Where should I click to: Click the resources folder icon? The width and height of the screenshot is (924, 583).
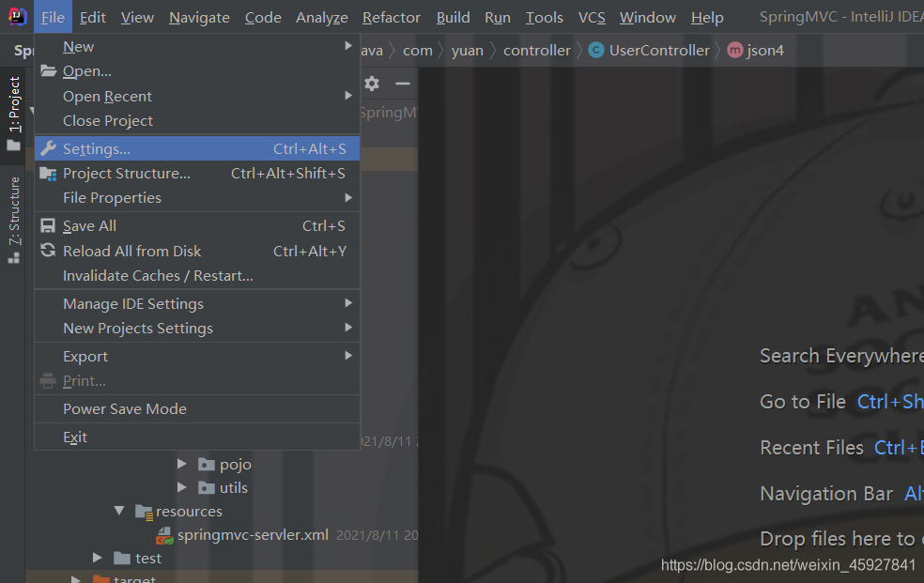click(144, 512)
